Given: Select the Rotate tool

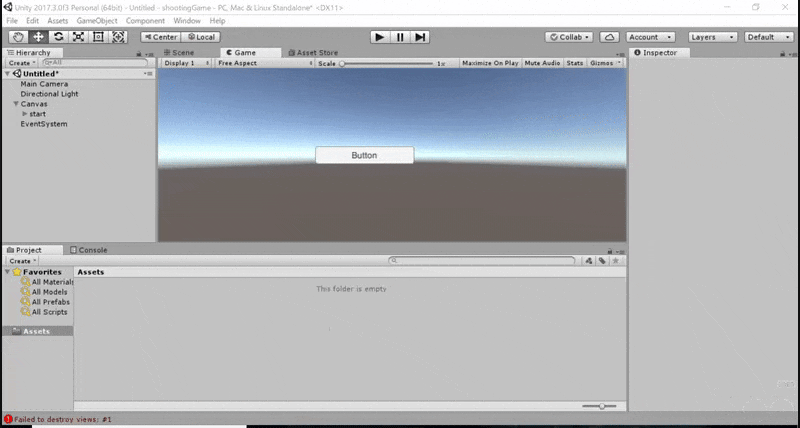Looking at the screenshot, I should coord(58,37).
